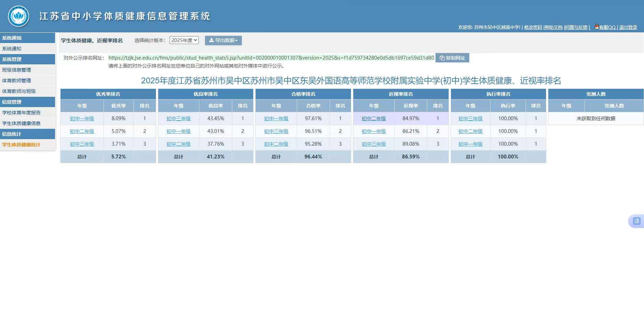
Task: Open 学校体育年度报告 sidebar item
Action: (21, 113)
